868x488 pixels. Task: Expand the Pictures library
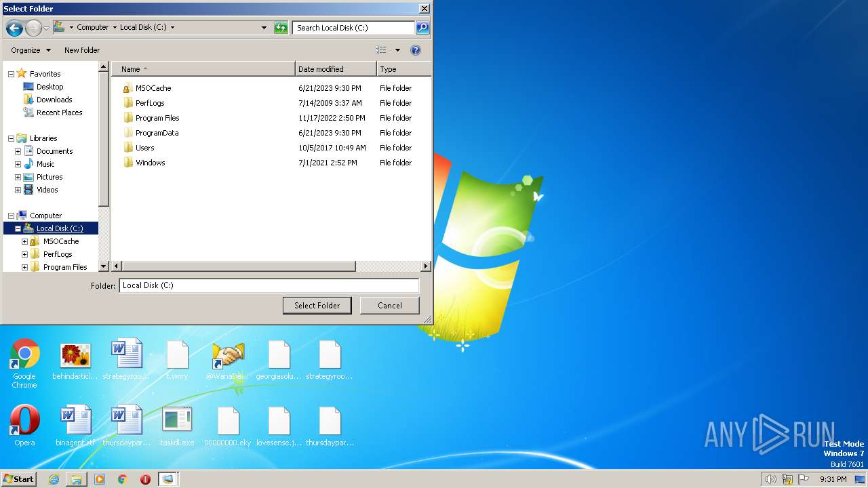tap(18, 177)
